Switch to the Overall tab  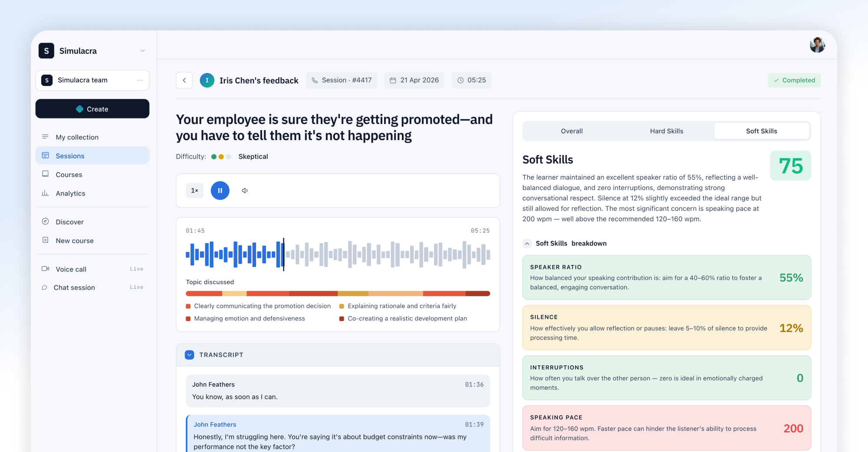(x=572, y=131)
